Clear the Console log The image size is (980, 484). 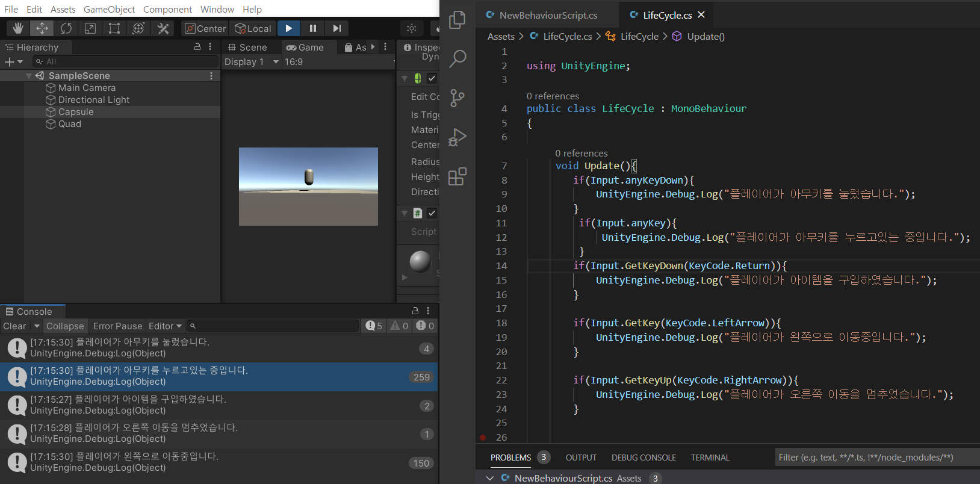[14, 326]
